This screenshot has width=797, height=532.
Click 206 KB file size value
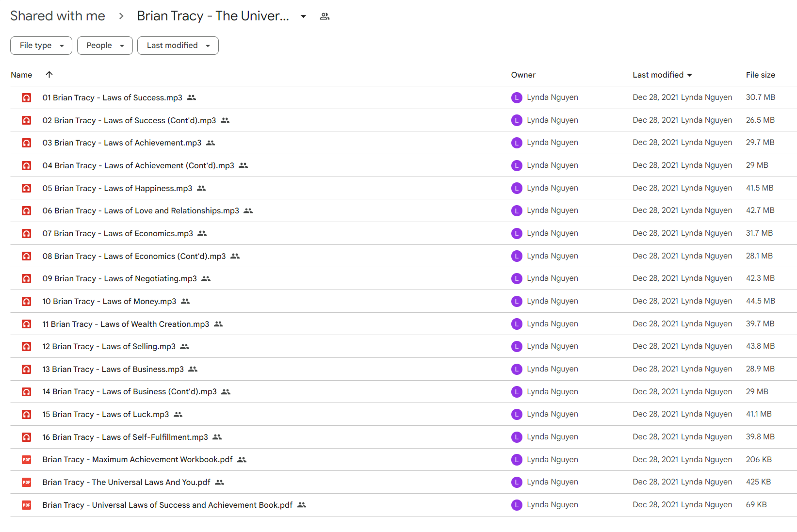click(x=759, y=460)
